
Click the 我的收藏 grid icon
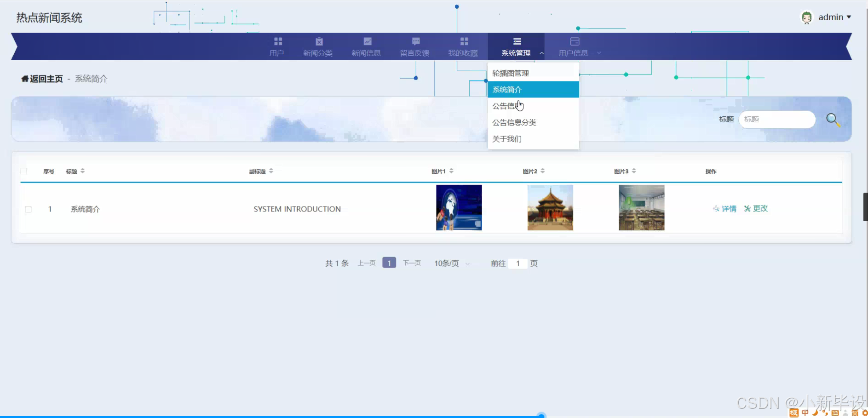(464, 40)
